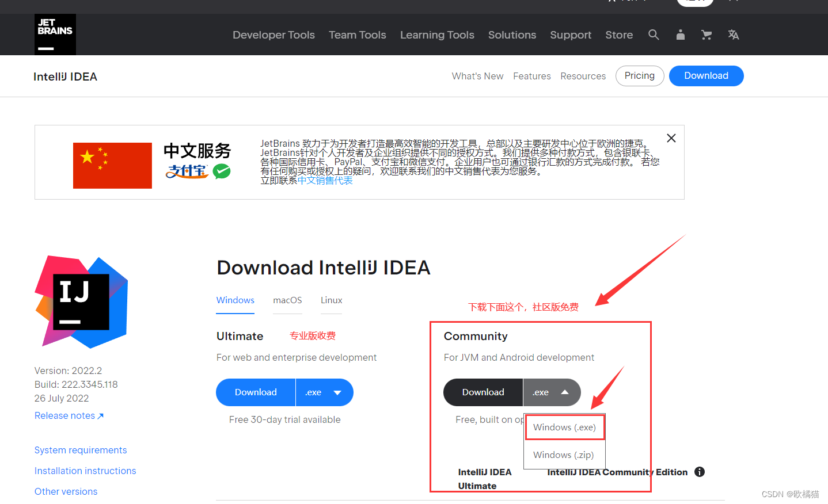The width and height of the screenshot is (828, 504).
Task: Open Learning Tools menu
Action: point(437,35)
